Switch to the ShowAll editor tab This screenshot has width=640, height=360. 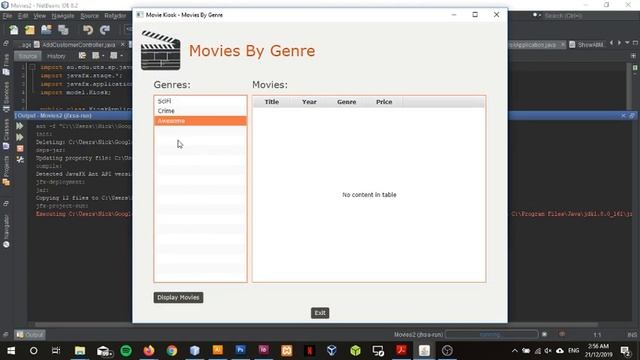coord(586,44)
